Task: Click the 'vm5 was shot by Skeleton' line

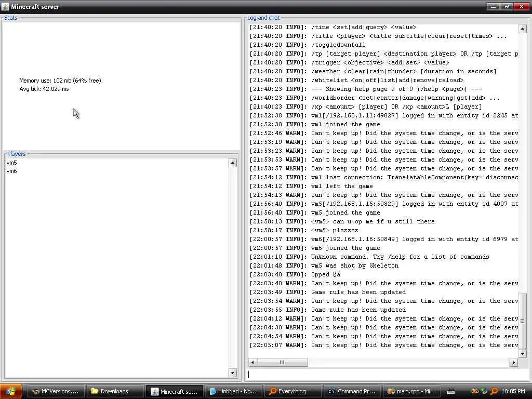Action: pos(324,265)
